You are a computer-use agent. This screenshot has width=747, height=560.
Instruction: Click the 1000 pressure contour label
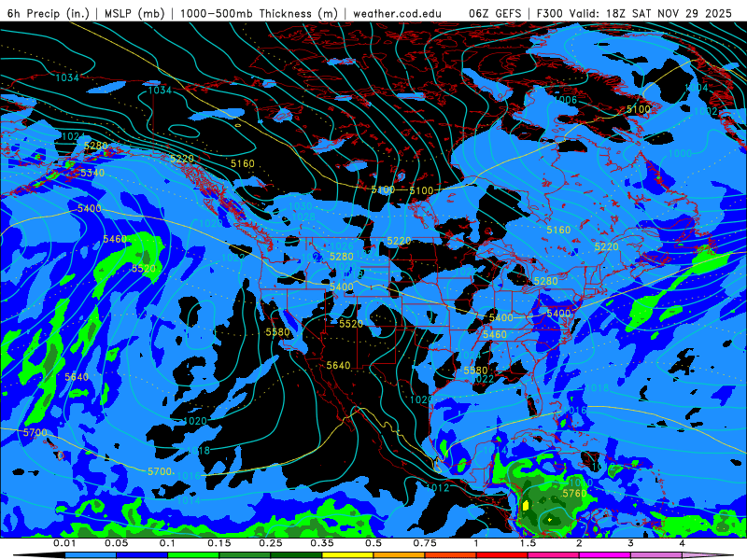(x=680, y=153)
